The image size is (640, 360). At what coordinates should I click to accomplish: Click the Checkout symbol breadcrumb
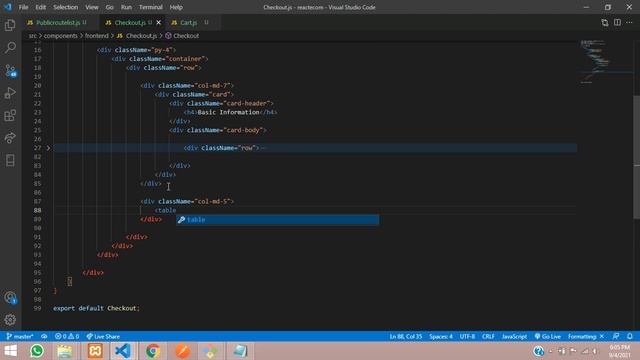(182, 36)
